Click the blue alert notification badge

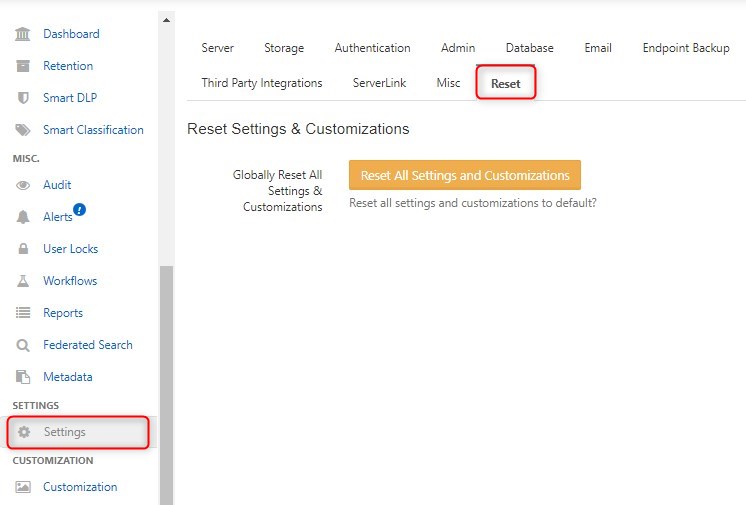(x=79, y=209)
